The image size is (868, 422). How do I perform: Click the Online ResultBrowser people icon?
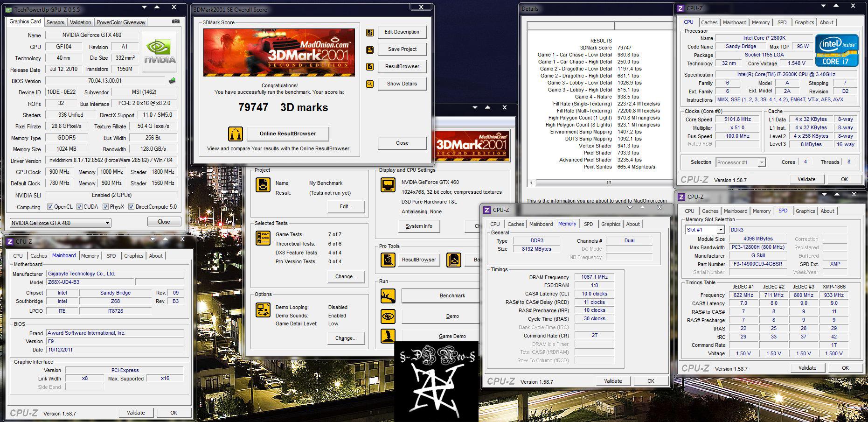pyautogui.click(x=236, y=134)
